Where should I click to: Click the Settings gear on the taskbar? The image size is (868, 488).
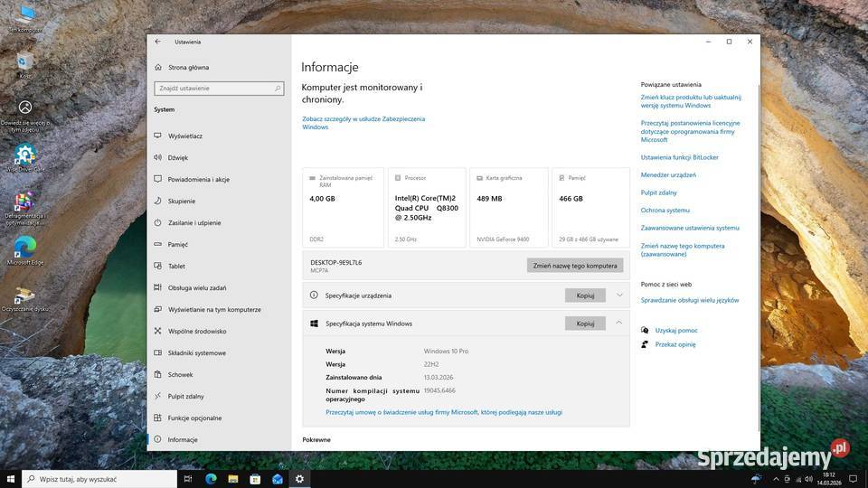pos(299,479)
